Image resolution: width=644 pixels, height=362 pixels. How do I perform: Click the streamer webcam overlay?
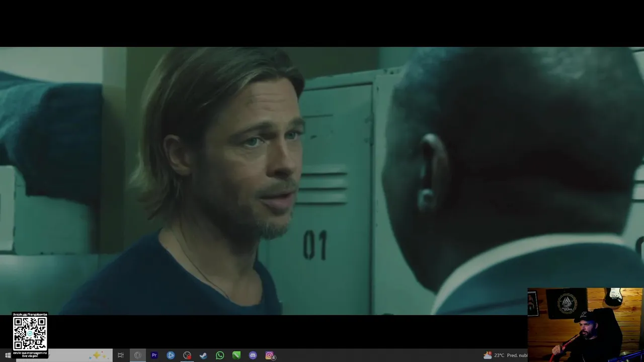pos(585,325)
